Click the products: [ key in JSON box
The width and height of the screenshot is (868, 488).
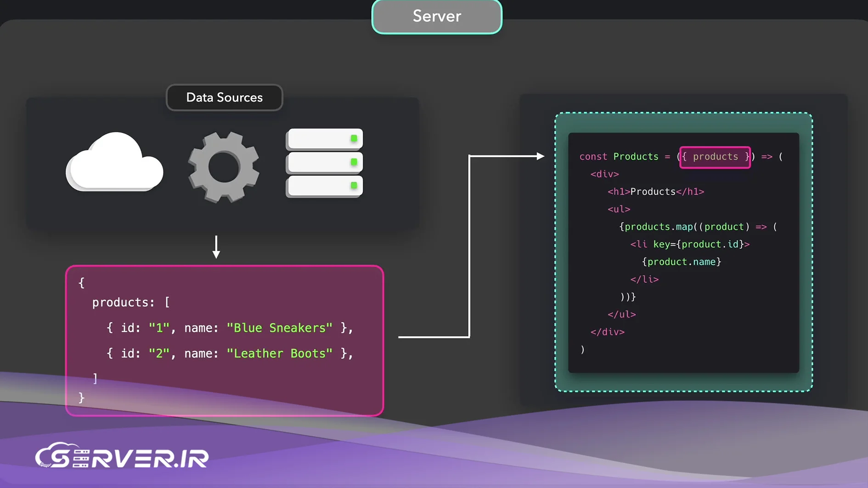tap(131, 303)
